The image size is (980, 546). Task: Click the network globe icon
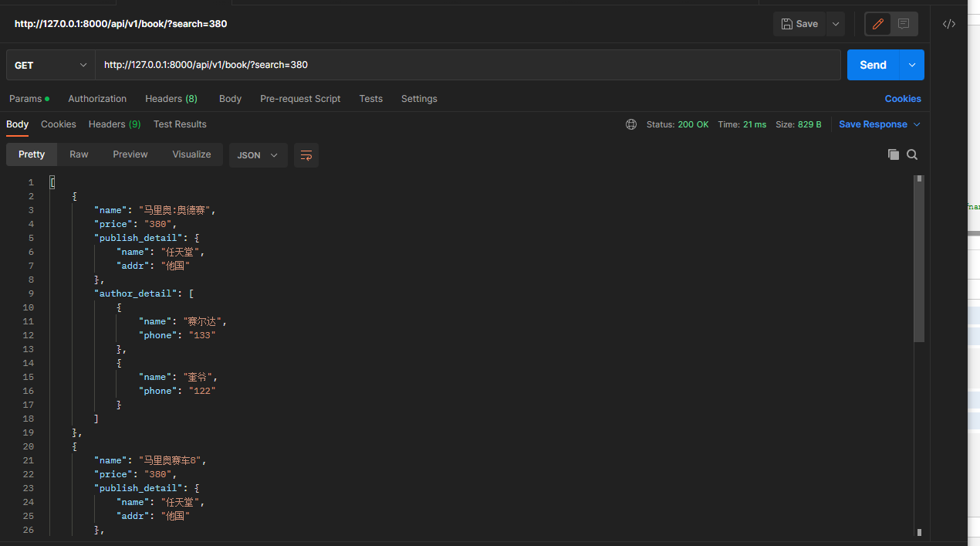[631, 124]
